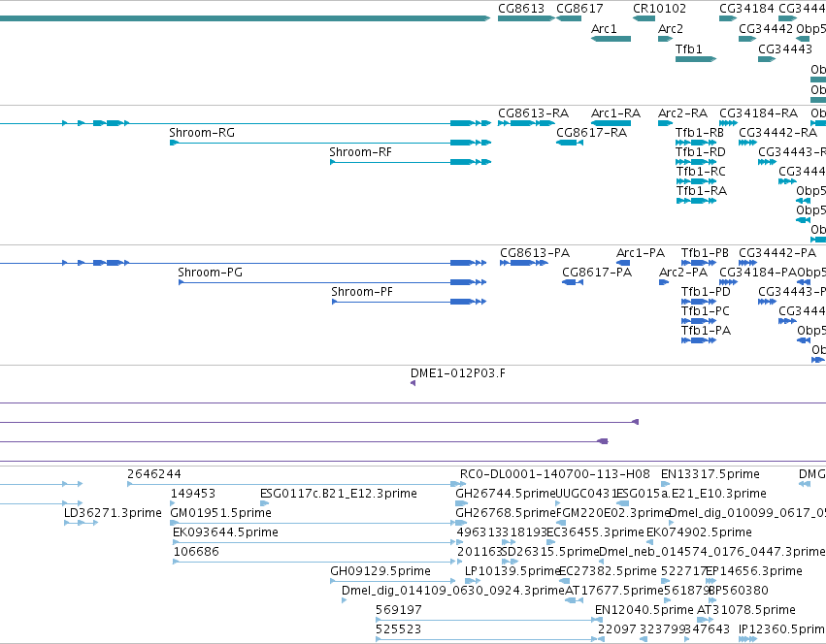The height and width of the screenshot is (644, 826).
Task: Click the EP14656.3prime EST
Action: click(710, 581)
